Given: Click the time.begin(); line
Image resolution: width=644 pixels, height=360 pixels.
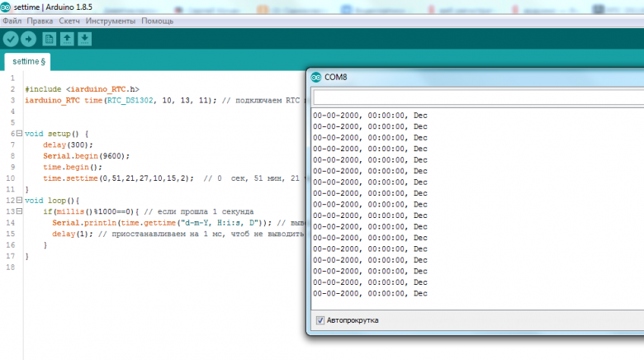Looking at the screenshot, I should [x=73, y=168].
